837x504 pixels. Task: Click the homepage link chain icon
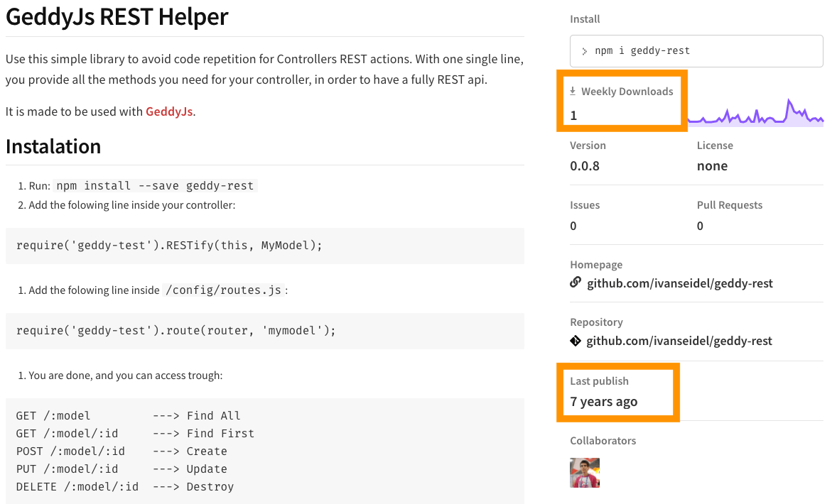click(x=576, y=282)
